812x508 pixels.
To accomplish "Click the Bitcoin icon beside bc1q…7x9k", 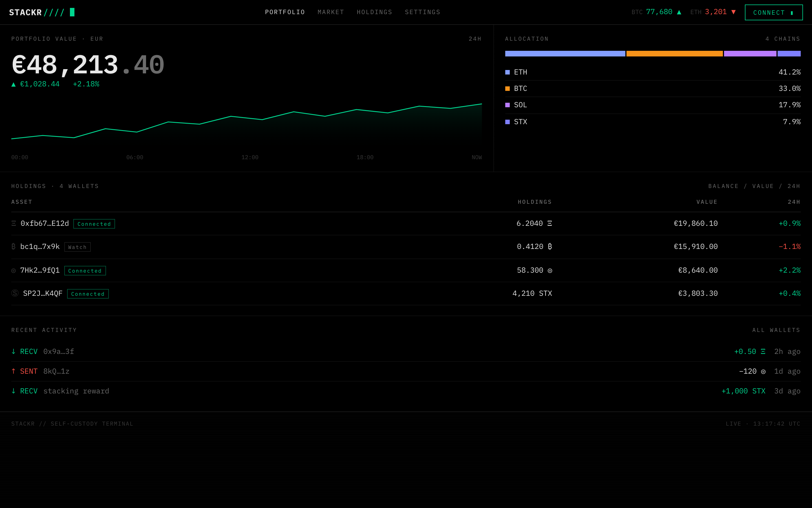I will (14, 247).
